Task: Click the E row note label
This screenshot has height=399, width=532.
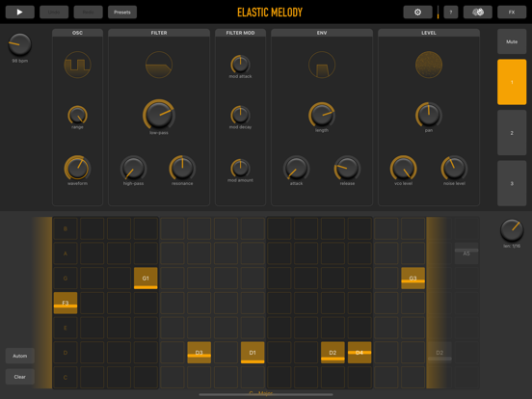Action: [66, 328]
